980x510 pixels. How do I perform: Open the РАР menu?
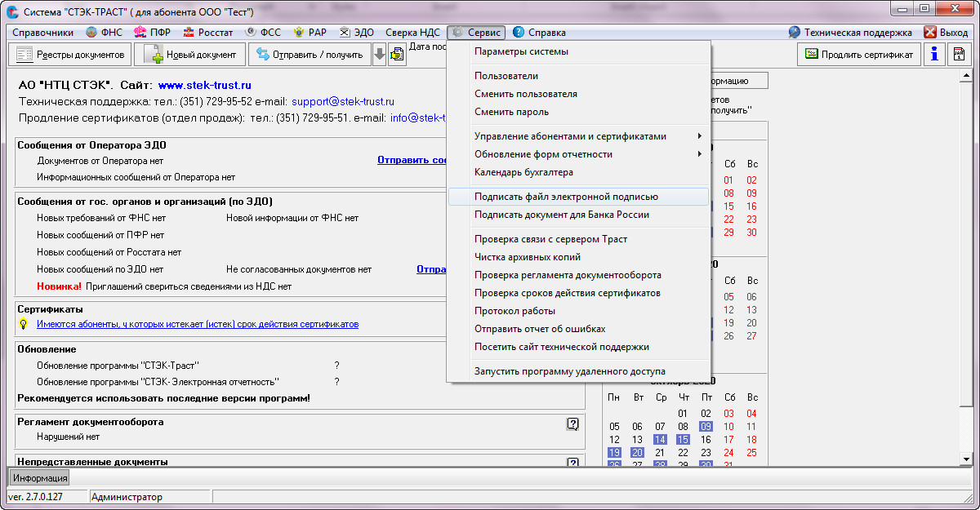pyautogui.click(x=310, y=33)
